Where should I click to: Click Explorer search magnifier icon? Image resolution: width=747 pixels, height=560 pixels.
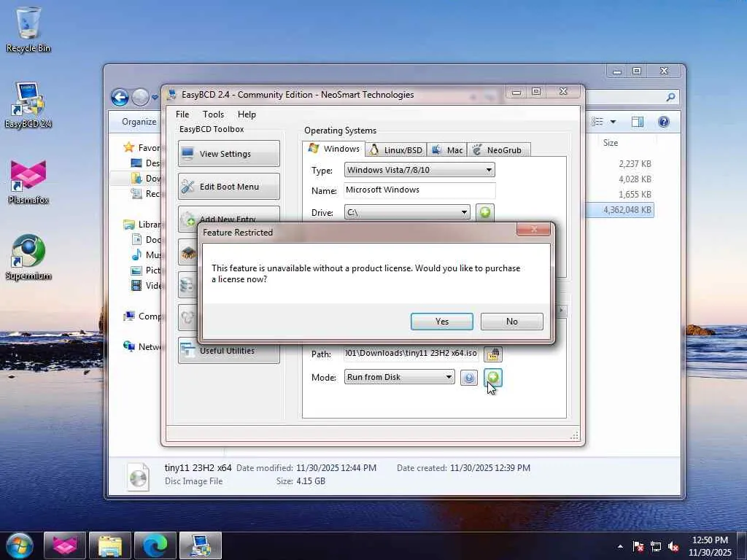pos(670,97)
